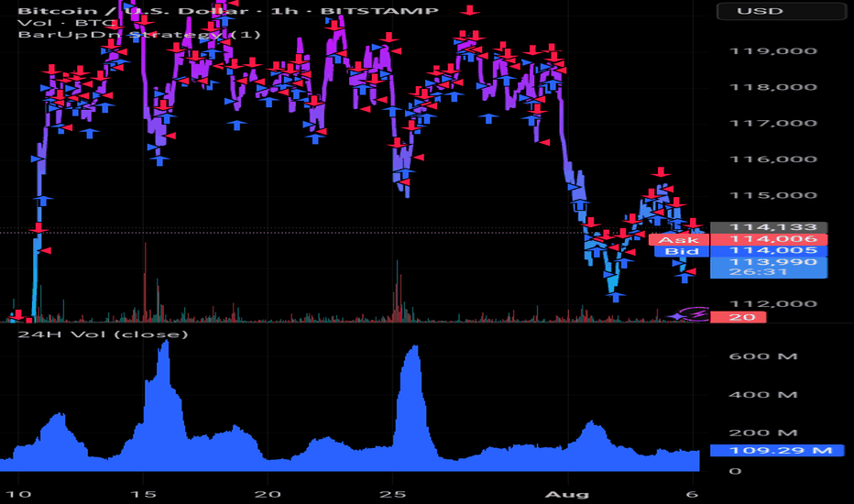Click the purple sparkle icon beside lightning
The height and width of the screenshot is (504, 854).
pos(677,315)
